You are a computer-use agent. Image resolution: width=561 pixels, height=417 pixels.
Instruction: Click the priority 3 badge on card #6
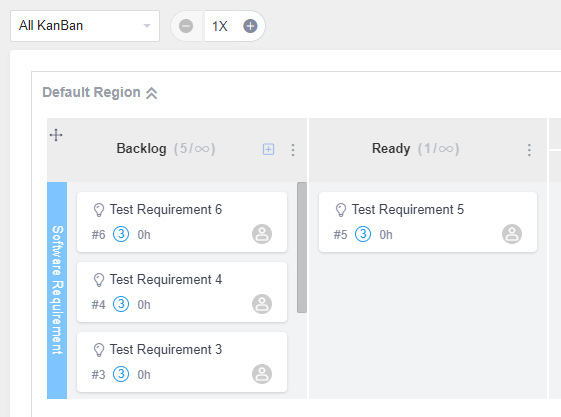(121, 234)
